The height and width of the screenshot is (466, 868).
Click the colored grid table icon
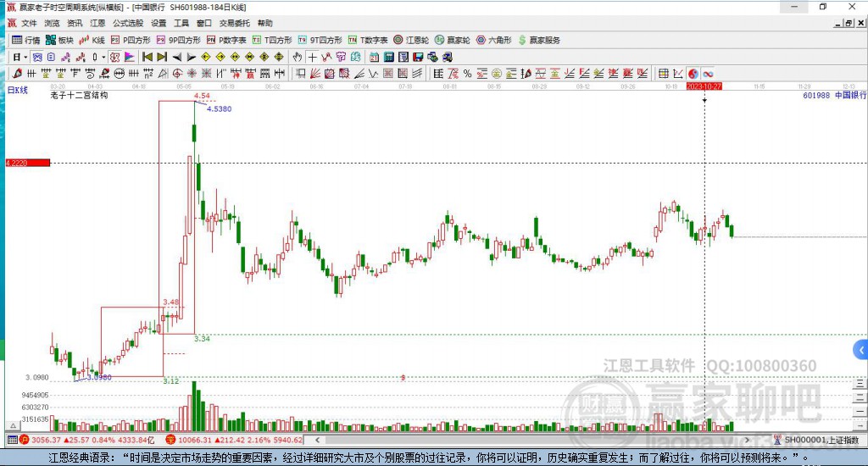(663, 74)
